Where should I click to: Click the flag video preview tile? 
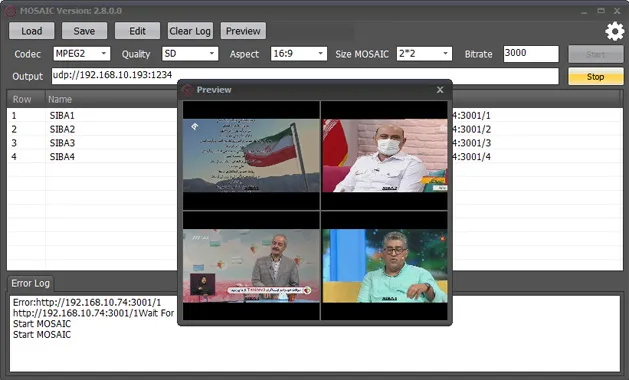tap(251, 155)
